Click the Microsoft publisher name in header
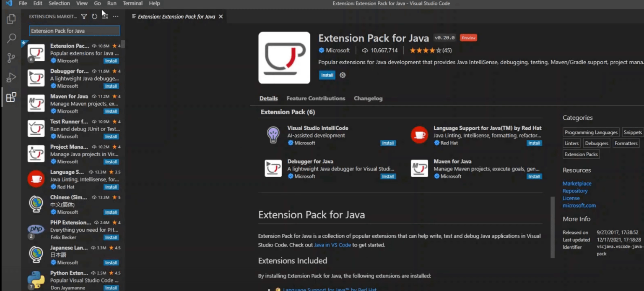The height and width of the screenshot is (291, 644). pyautogui.click(x=338, y=50)
